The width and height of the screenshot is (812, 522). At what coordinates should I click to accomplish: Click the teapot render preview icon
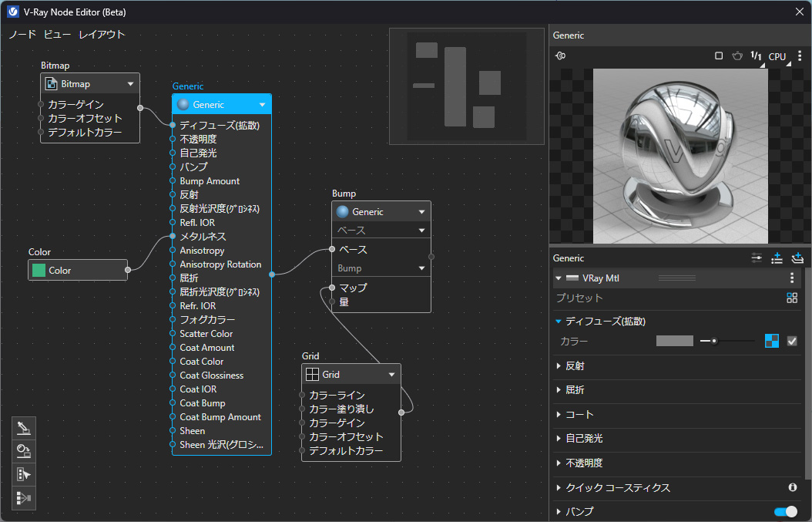[737, 56]
